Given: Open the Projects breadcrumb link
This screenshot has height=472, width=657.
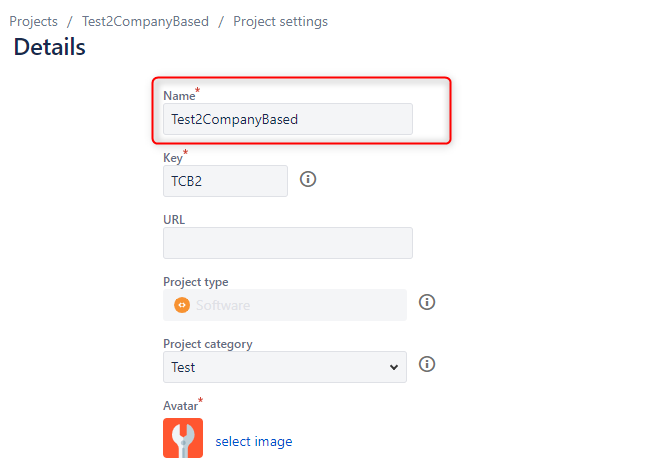Looking at the screenshot, I should (34, 21).
